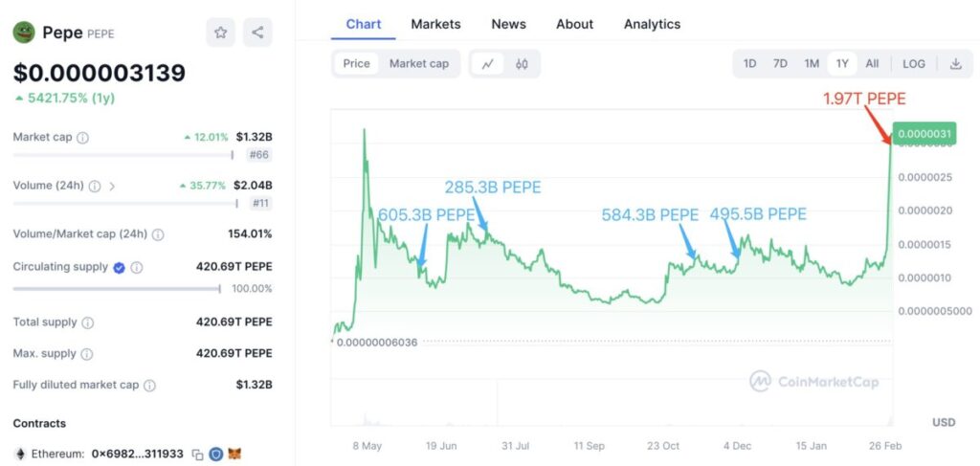Screen dimensions: 980x466
Task: Enable LOG scale on chart
Action: click(x=913, y=64)
